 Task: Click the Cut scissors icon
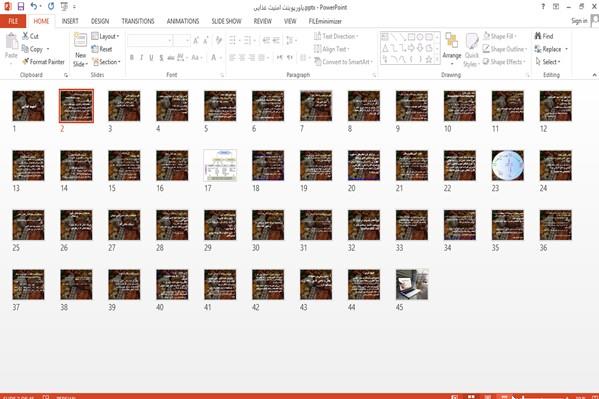[25, 36]
